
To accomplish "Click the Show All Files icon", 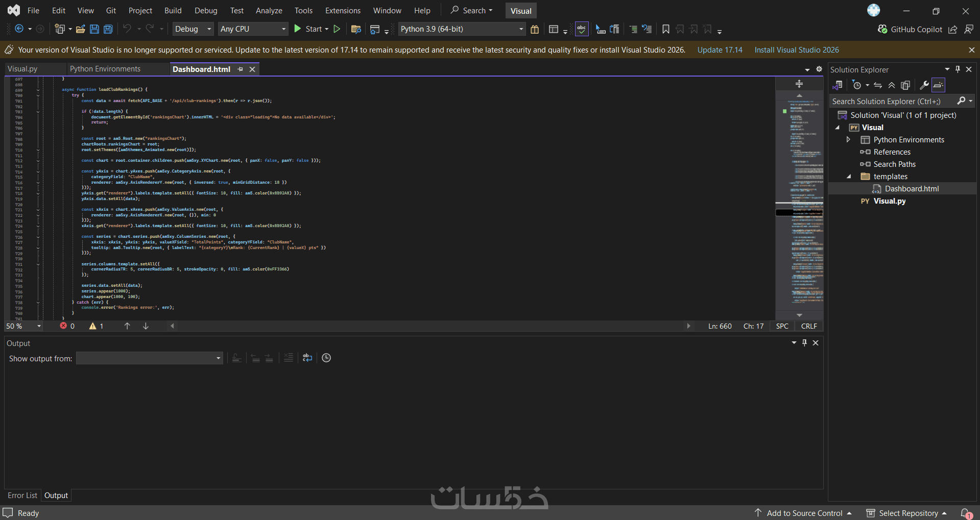I will [x=905, y=85].
